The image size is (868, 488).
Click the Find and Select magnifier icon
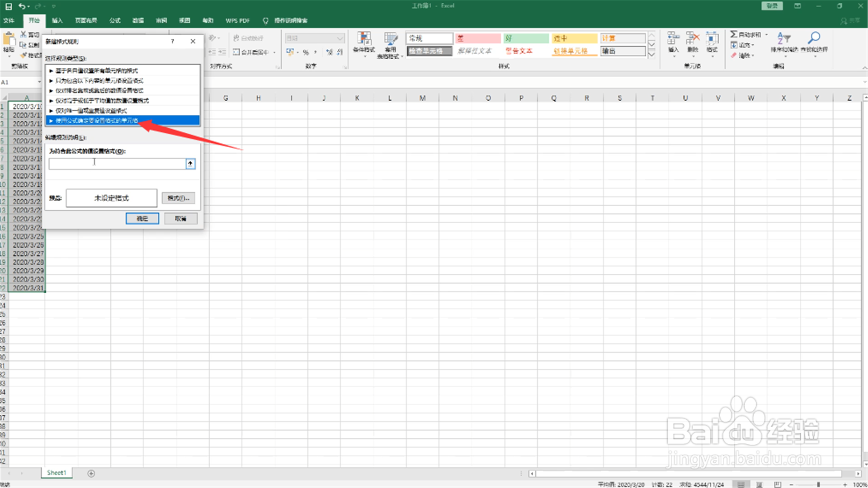click(x=814, y=38)
